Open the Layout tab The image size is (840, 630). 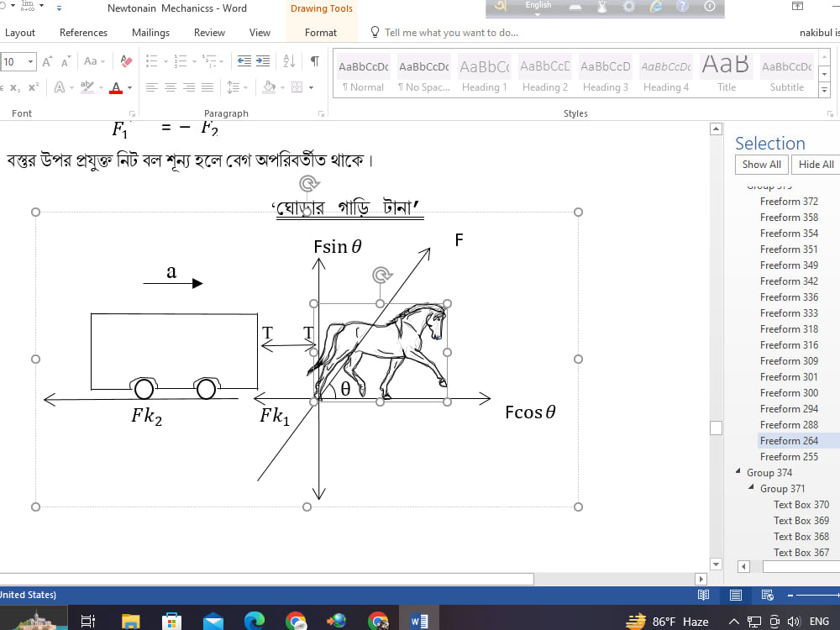(20, 33)
